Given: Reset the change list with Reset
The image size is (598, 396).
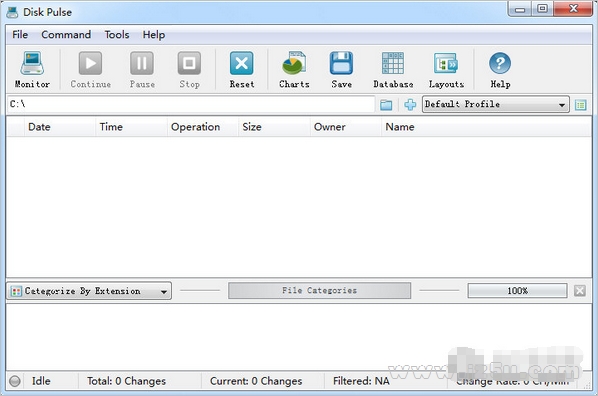Looking at the screenshot, I should (x=241, y=70).
